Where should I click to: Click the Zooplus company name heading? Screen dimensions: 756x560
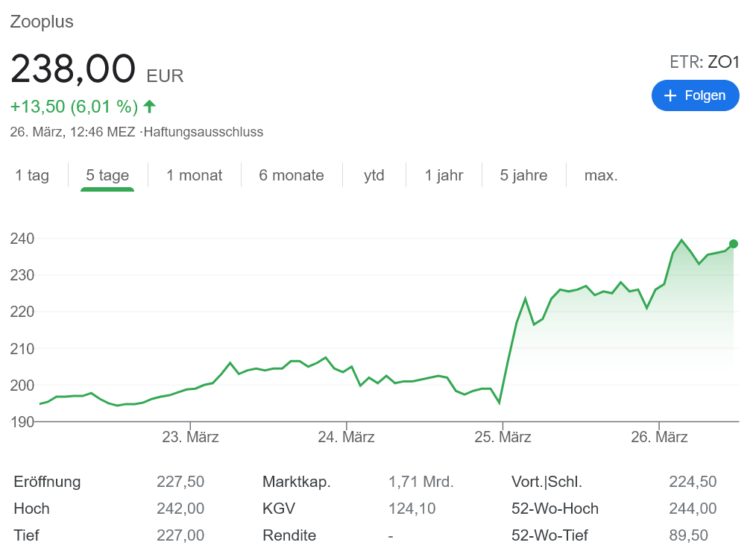[x=42, y=22]
